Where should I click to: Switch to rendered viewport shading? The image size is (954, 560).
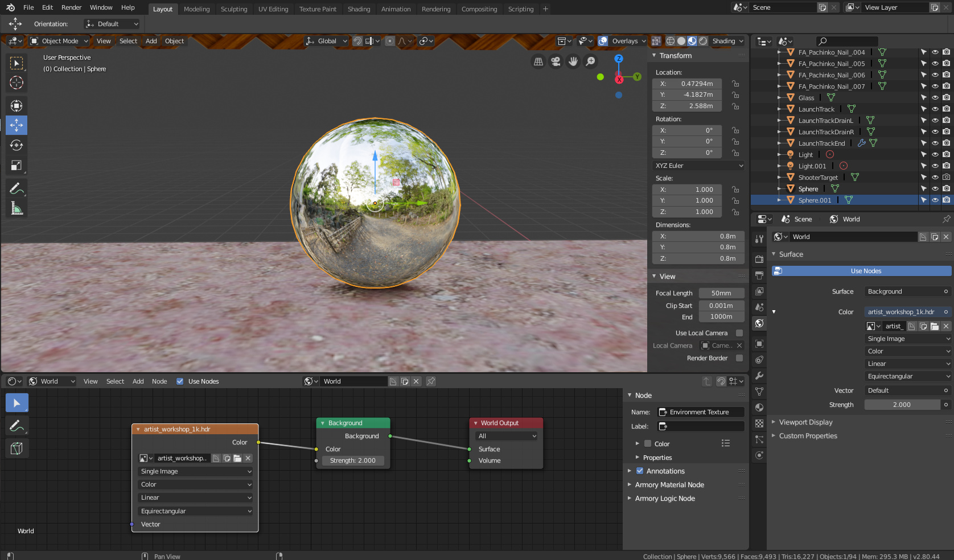[702, 41]
